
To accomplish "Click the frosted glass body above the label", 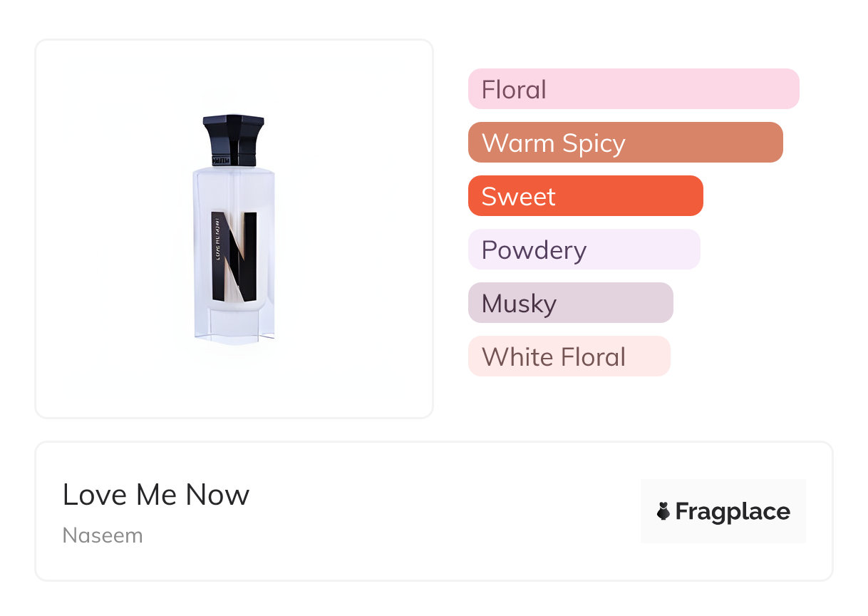I will point(234,189).
